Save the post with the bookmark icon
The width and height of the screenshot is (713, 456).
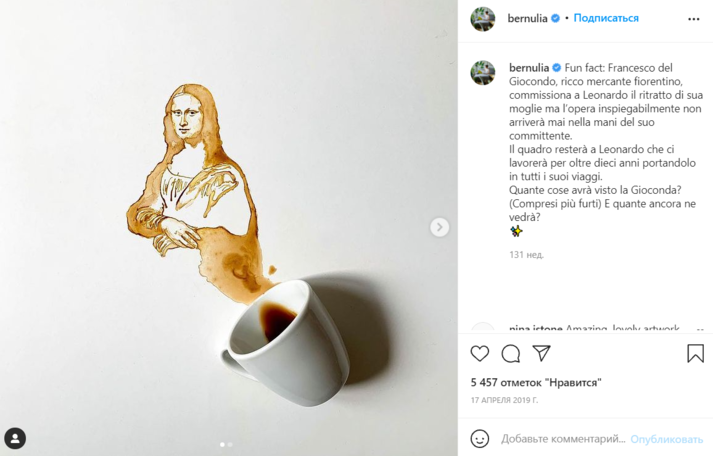pos(695,353)
